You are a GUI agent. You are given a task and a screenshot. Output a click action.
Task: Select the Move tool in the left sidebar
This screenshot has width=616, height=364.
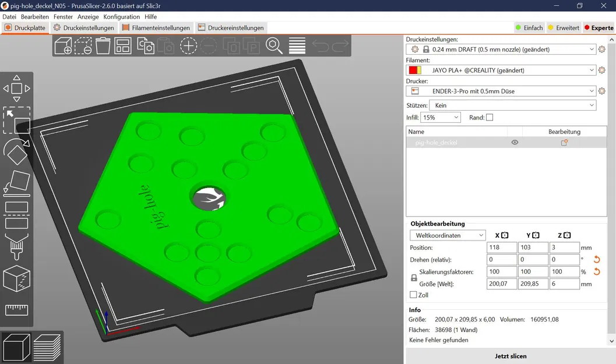pyautogui.click(x=17, y=88)
